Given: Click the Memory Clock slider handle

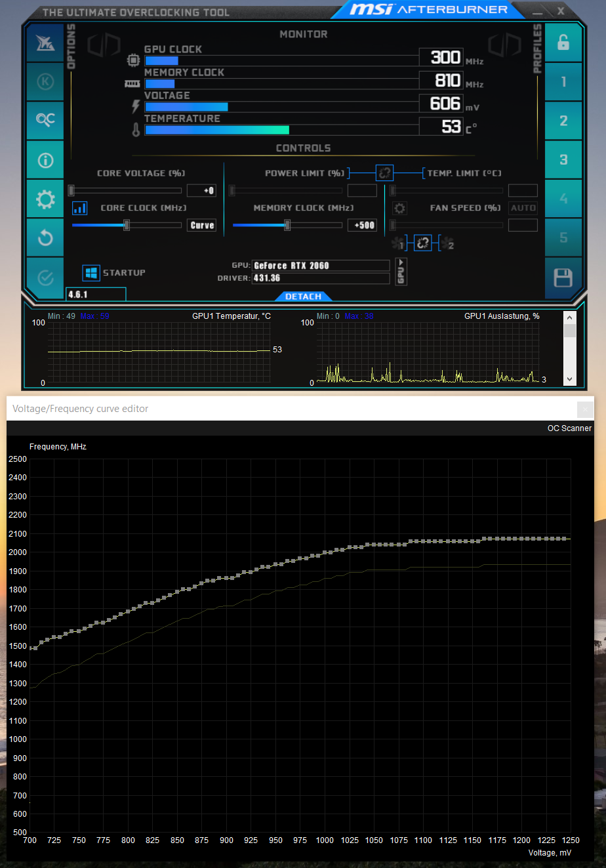Looking at the screenshot, I should [287, 226].
